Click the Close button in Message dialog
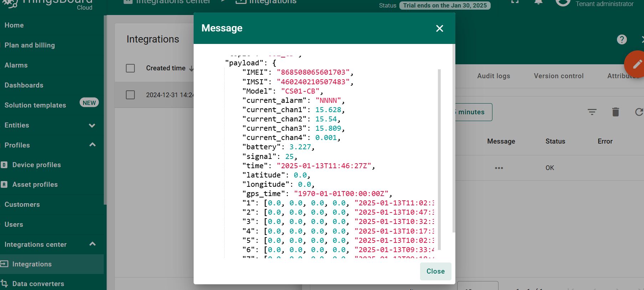 [435, 271]
